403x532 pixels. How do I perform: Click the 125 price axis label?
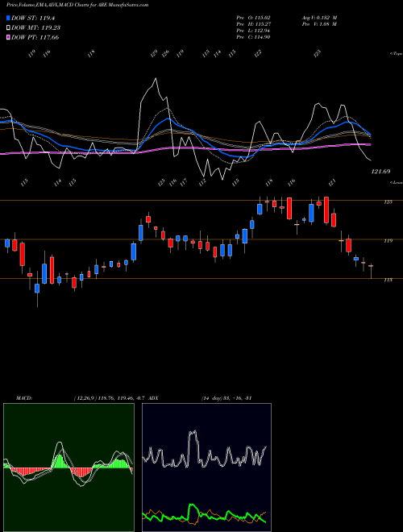pyautogui.click(x=388, y=202)
